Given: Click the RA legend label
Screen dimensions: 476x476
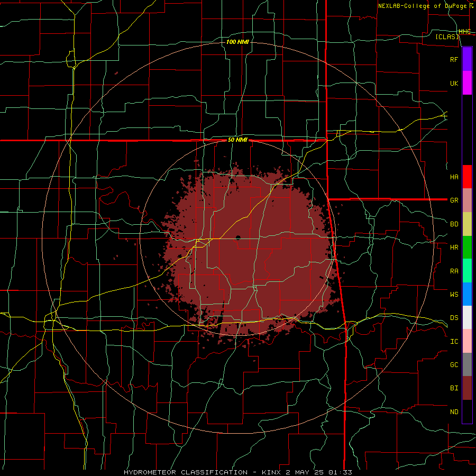Looking at the screenshot, I should [454, 271].
